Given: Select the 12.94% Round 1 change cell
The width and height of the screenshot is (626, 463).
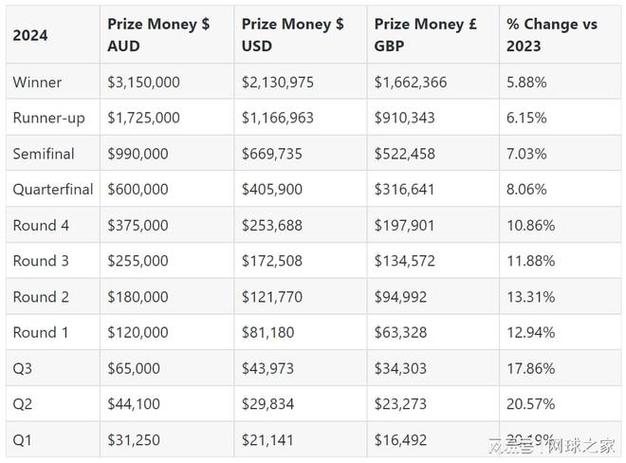Looking at the screenshot, I should [531, 332].
